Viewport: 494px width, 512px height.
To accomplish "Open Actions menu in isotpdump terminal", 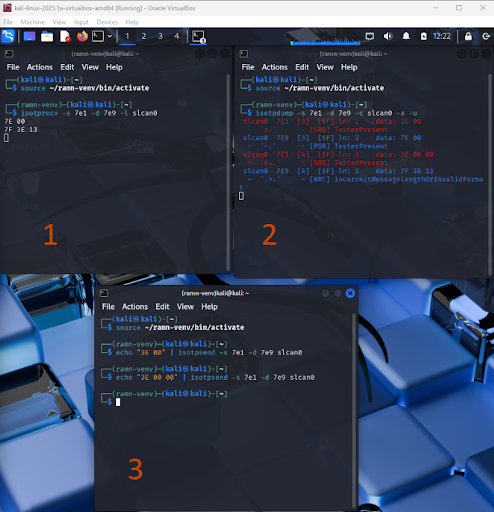I will point(274,67).
